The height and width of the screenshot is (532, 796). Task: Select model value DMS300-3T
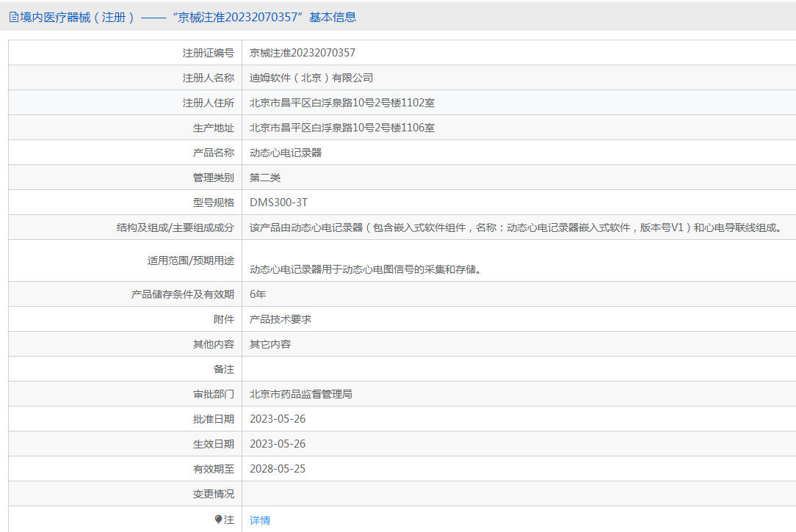pyautogui.click(x=279, y=203)
